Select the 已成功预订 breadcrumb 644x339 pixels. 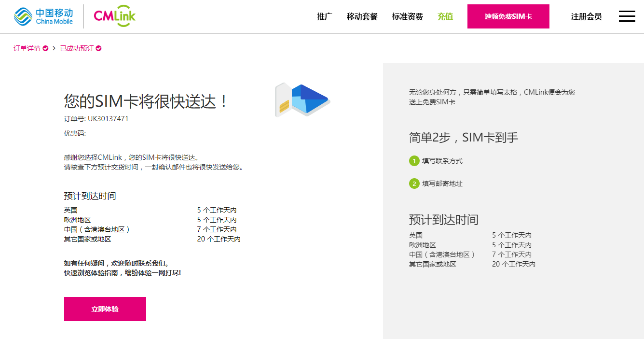77,48
